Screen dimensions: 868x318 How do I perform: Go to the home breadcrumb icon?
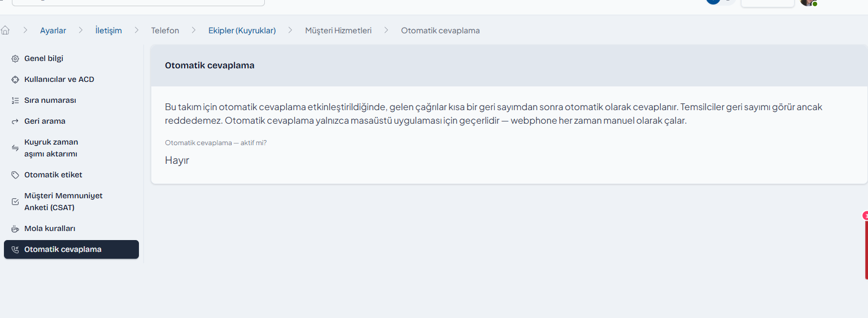pos(6,31)
